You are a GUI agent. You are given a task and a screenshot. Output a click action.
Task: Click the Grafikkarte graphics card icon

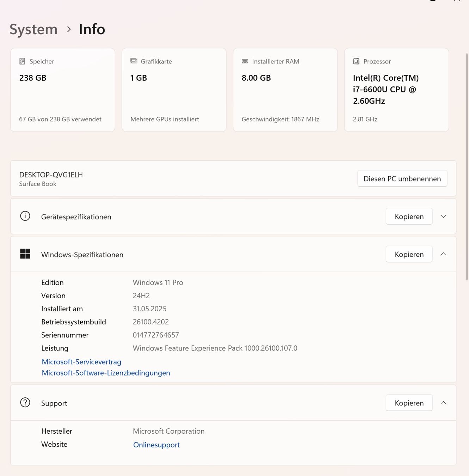pyautogui.click(x=134, y=61)
